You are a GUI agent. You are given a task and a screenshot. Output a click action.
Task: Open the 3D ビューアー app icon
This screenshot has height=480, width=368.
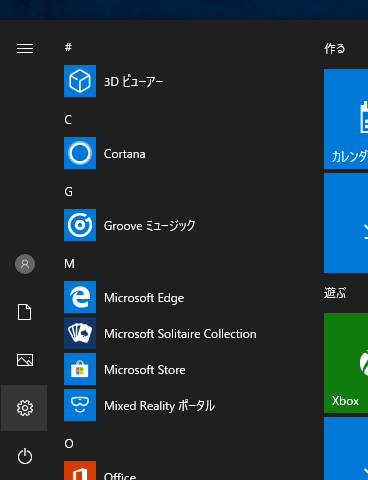click(x=80, y=81)
